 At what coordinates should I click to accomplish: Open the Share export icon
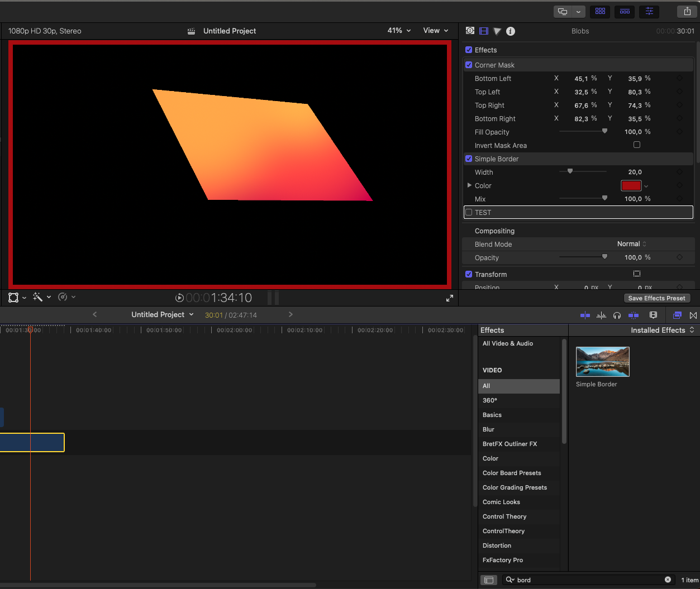coord(687,11)
